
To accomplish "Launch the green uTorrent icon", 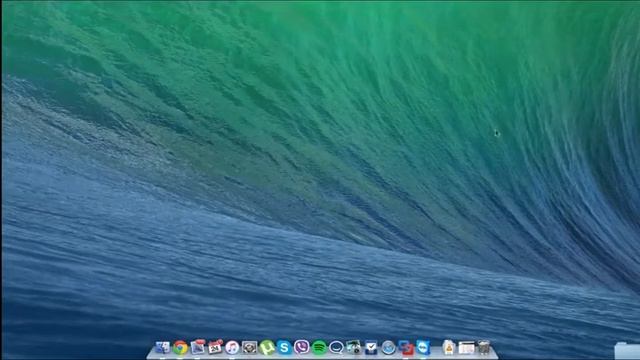I will (267, 347).
